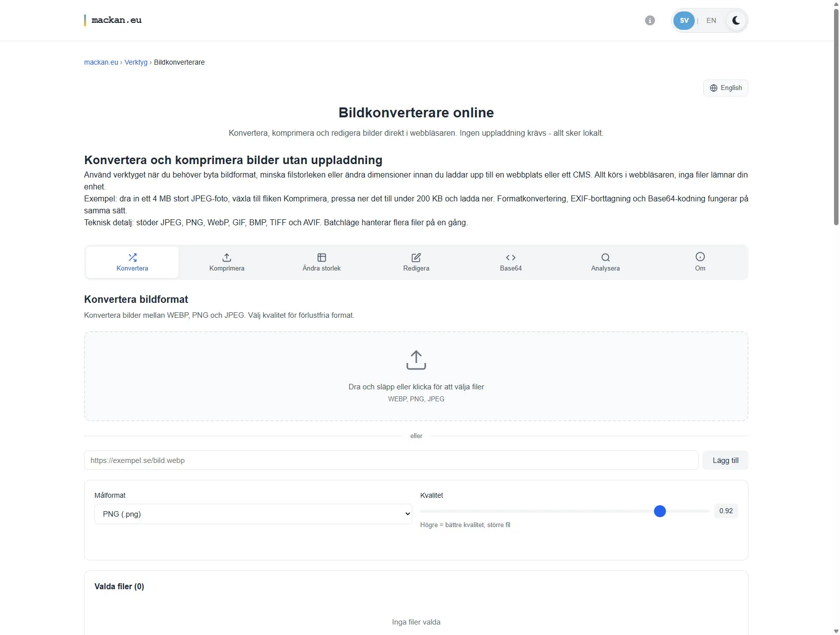
Task: Open Verktyg breadcrumb link
Action: pos(136,62)
